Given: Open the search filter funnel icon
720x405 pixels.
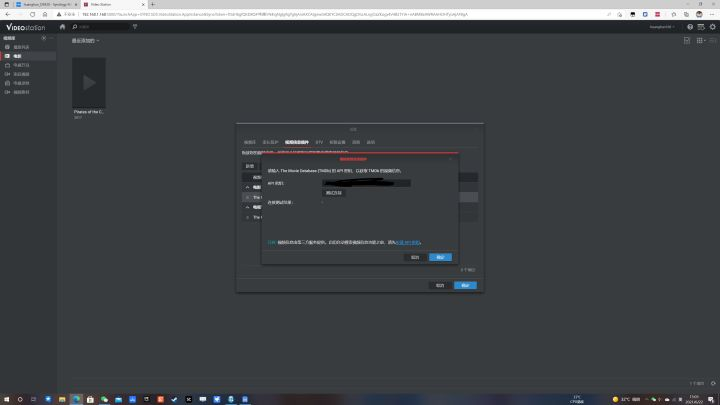Looking at the screenshot, I should [x=135, y=27].
